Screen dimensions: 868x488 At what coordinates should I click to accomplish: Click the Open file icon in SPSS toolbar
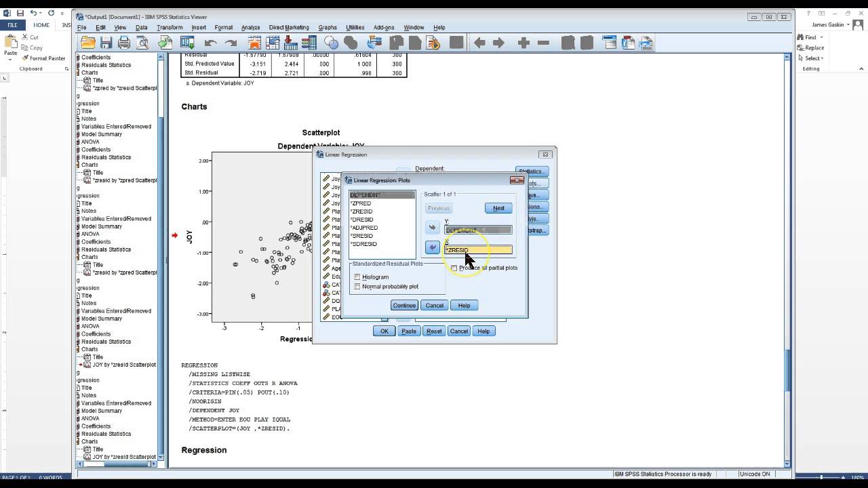(88, 43)
